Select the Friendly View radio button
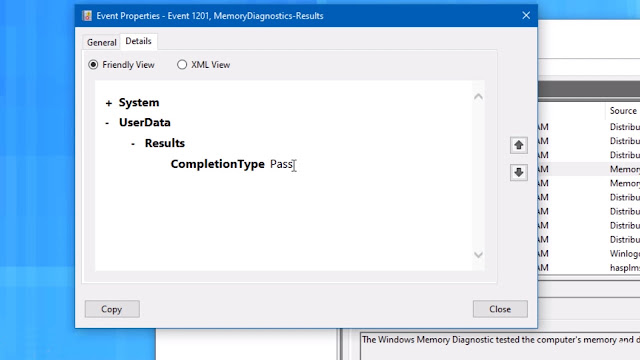 coord(93,64)
